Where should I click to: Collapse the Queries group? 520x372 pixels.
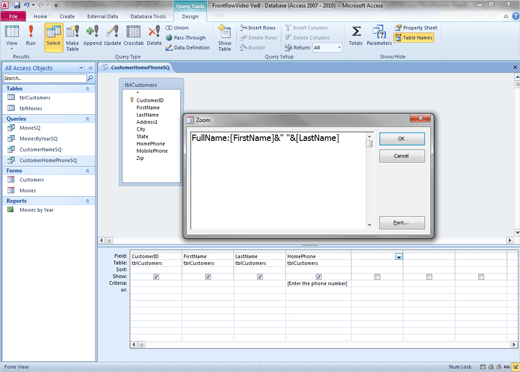[88, 119]
